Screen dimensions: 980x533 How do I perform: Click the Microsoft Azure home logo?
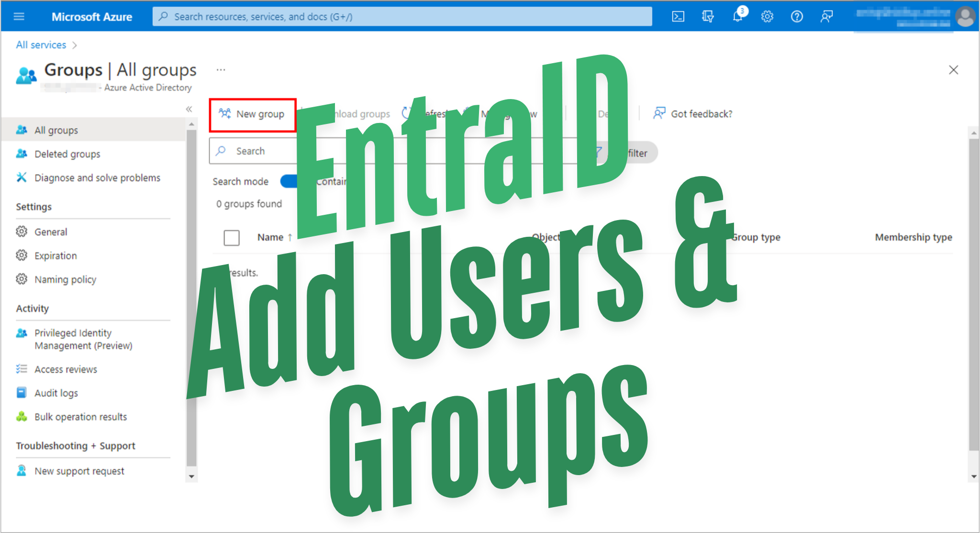click(92, 17)
